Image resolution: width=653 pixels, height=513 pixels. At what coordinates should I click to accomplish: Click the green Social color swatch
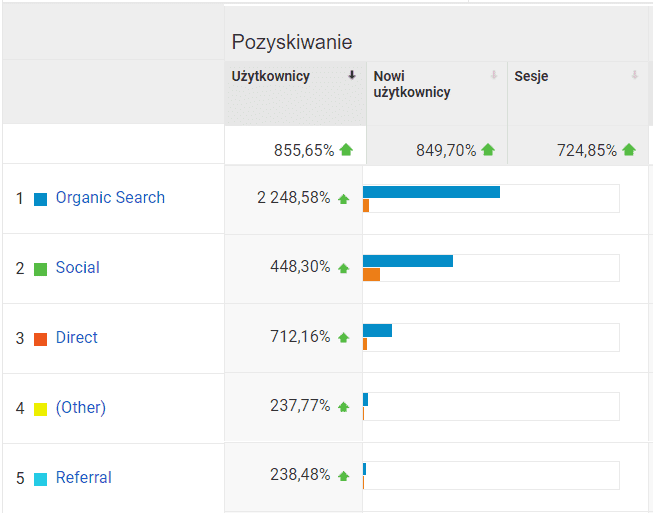41,269
